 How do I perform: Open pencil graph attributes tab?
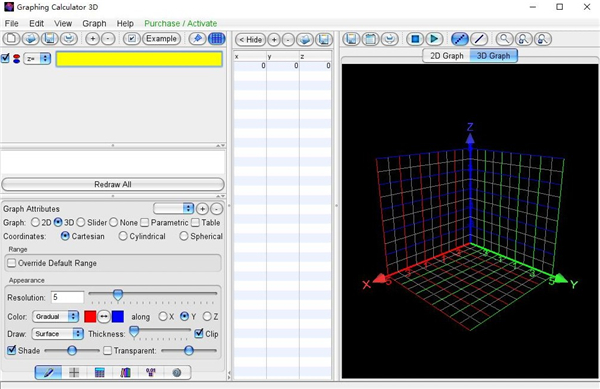[49, 372]
